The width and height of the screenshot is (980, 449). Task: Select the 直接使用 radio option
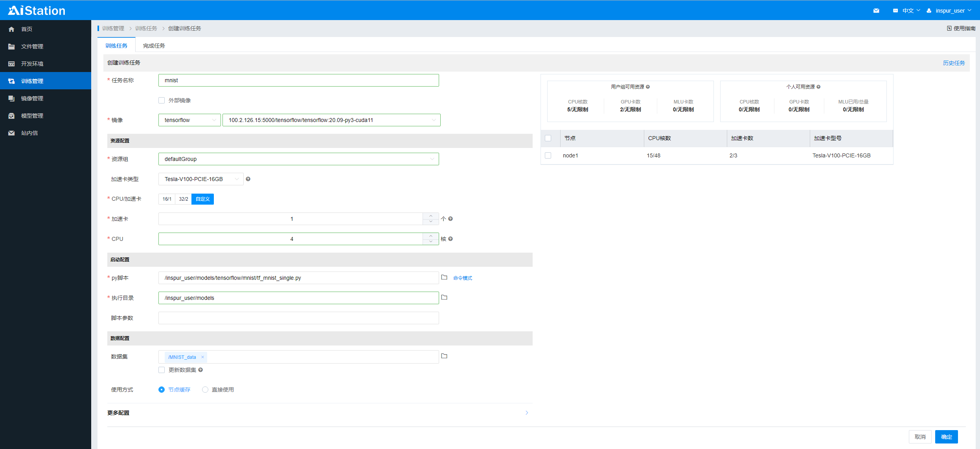tap(205, 390)
